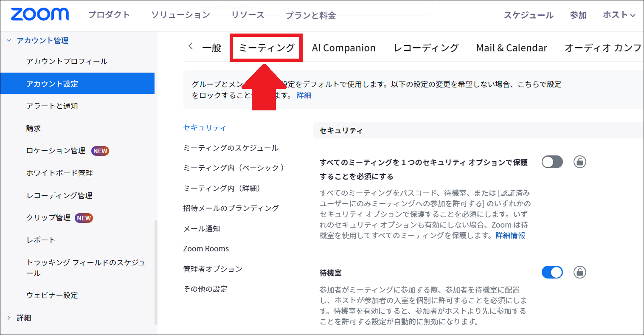
Task: Switch to the レコーディング tab
Action: (426, 48)
